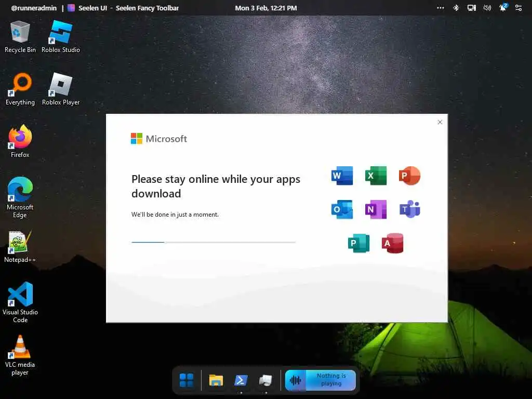Click the Publisher app icon
The height and width of the screenshot is (399, 532).
358,243
